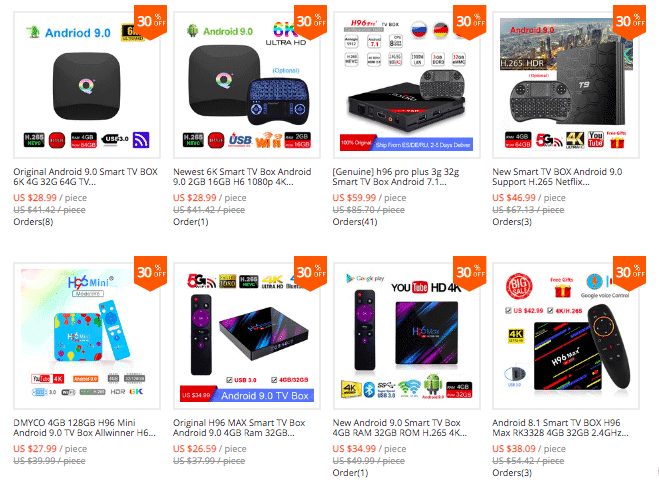The width and height of the screenshot is (659, 491).
Task: Open 'New Smart TV BOX Android 9.0 Support H.265' link
Action: (557, 177)
